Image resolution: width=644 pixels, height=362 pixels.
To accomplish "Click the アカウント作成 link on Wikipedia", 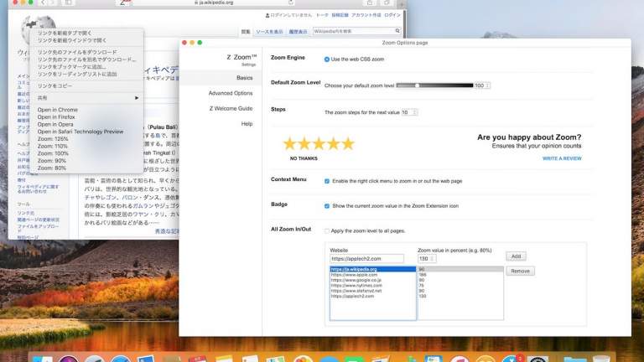I will click(x=366, y=15).
